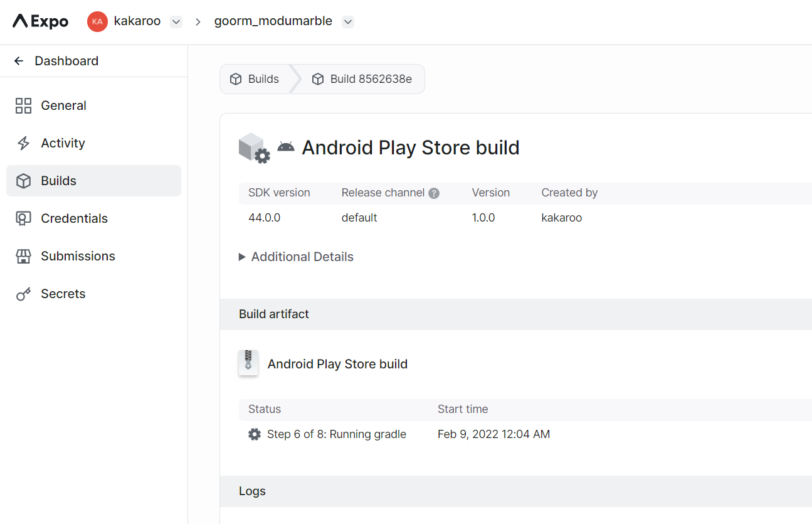Click the Credentials certificate icon
Screen dimensions: 812x524
click(23, 218)
